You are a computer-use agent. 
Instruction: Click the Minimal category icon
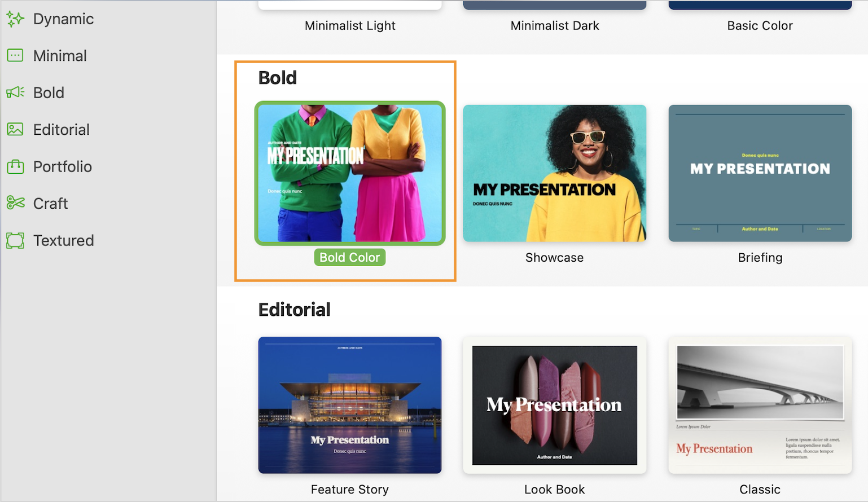15,55
